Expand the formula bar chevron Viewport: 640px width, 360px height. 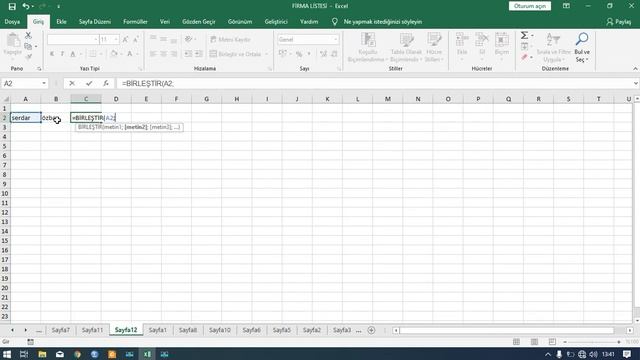(636, 83)
